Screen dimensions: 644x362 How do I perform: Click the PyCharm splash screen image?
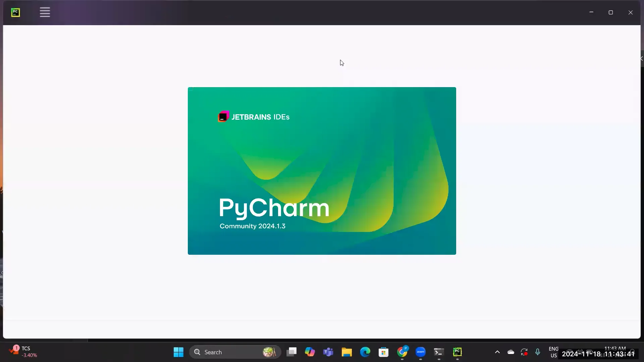(x=322, y=171)
